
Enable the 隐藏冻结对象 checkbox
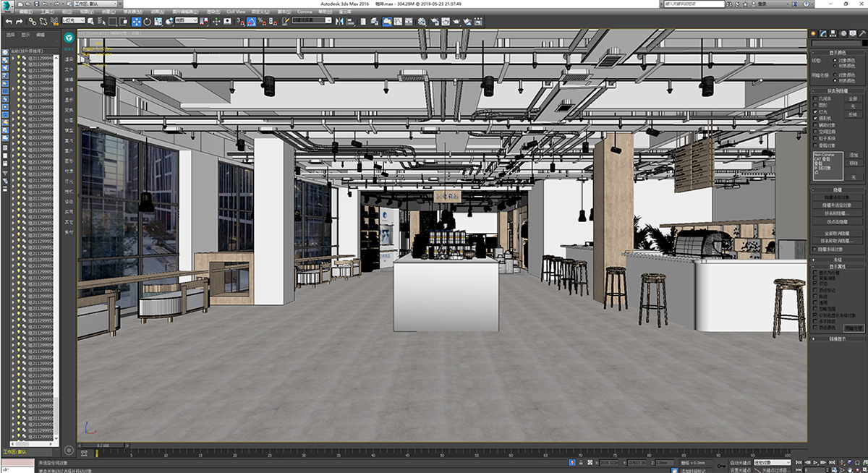click(x=816, y=248)
